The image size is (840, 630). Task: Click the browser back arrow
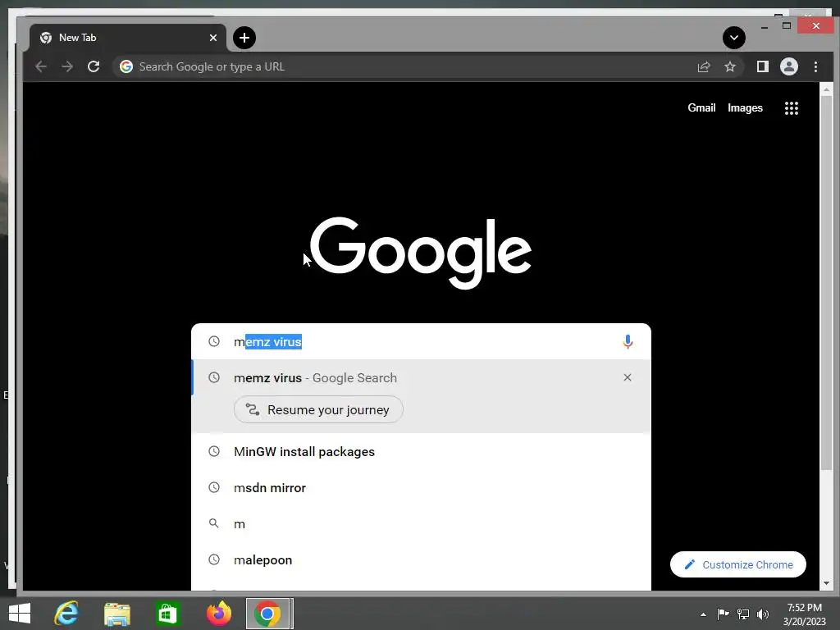(x=41, y=66)
